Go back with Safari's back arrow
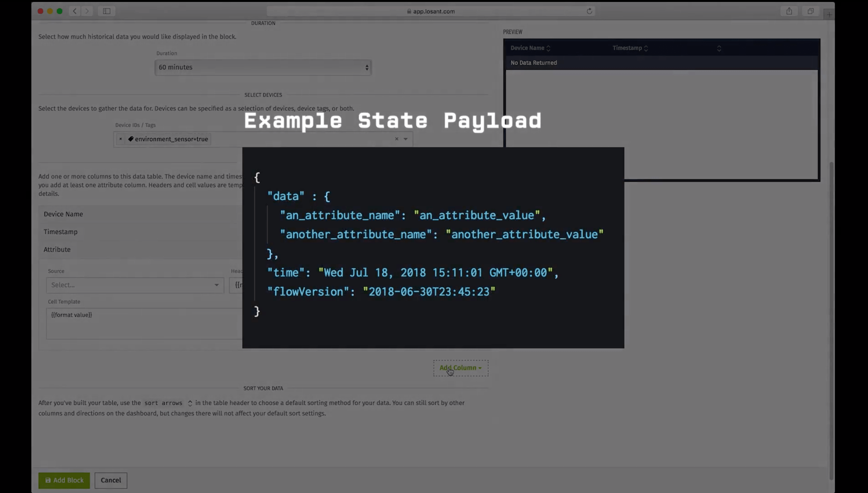The image size is (868, 493). tap(75, 11)
